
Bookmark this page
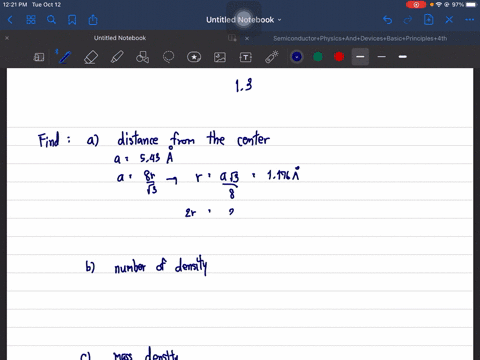72,20
